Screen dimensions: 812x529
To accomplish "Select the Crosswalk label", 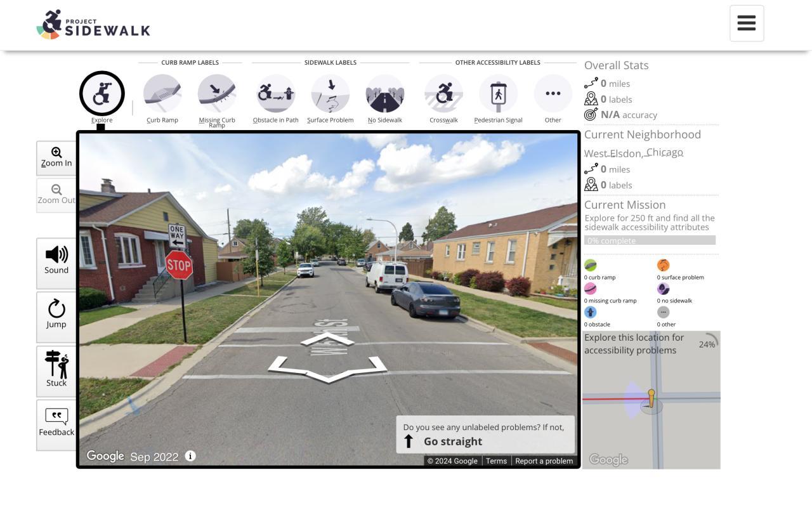I will click(443, 93).
